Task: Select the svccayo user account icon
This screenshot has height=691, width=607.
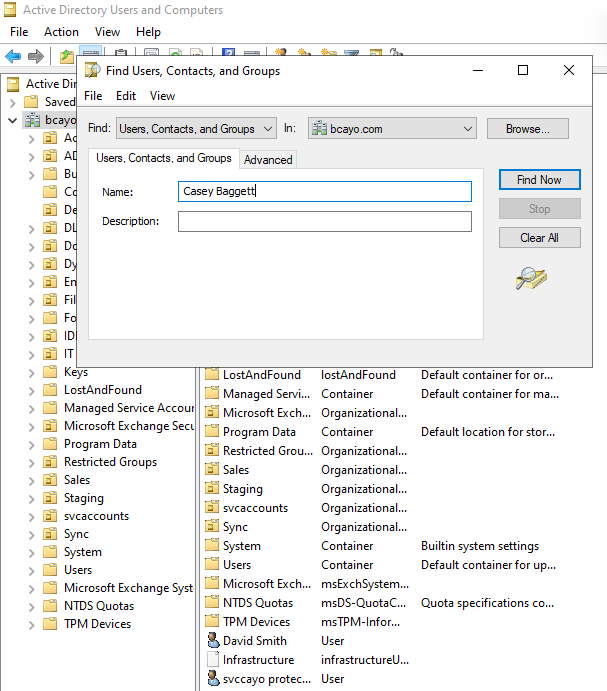Action: click(x=212, y=679)
